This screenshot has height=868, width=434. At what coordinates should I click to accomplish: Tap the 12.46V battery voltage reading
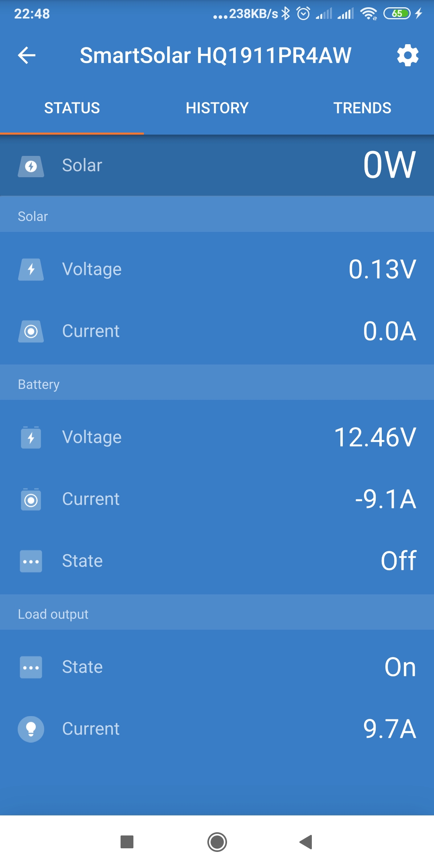tap(375, 438)
